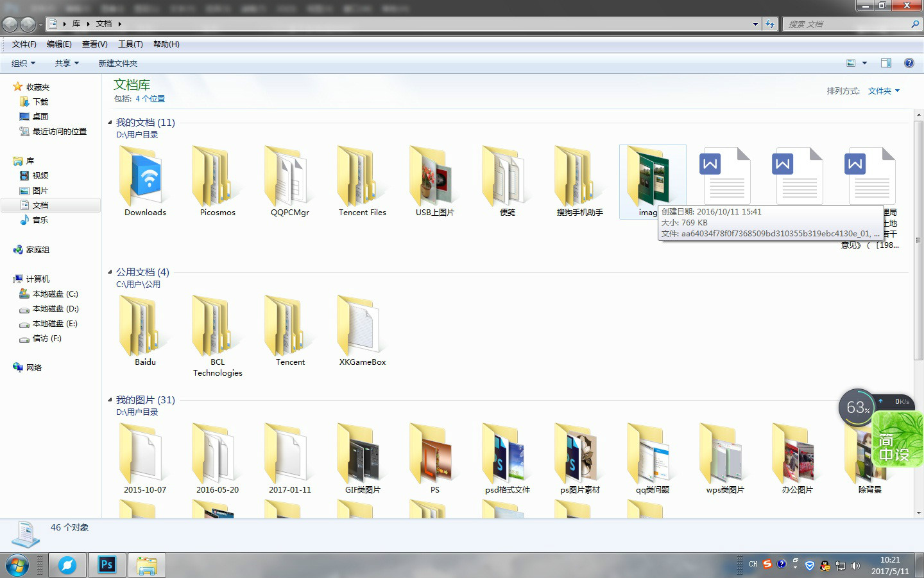The image size is (924, 578).
Task: Toggle the preview pane button
Action: [x=886, y=63]
